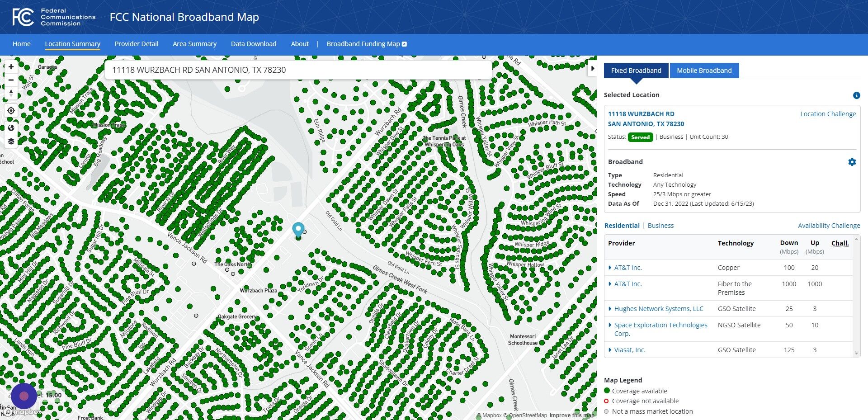Open the Selected Location info icon

856,95
